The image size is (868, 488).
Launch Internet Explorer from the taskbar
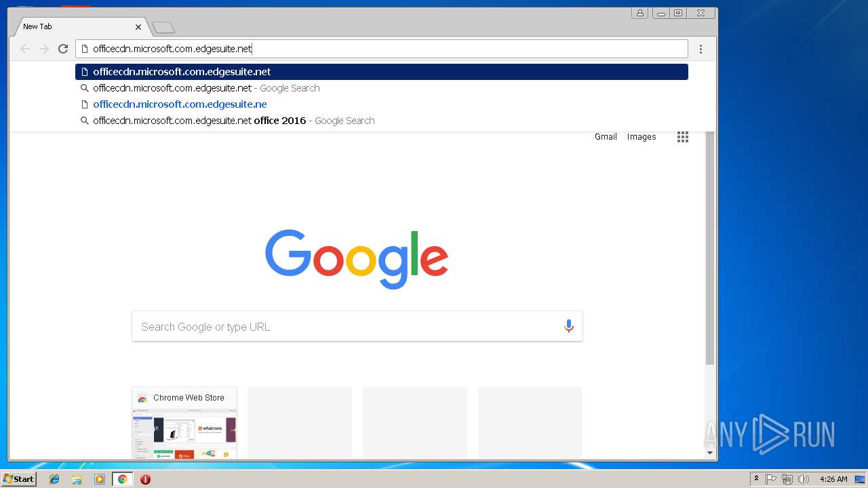coord(54,479)
